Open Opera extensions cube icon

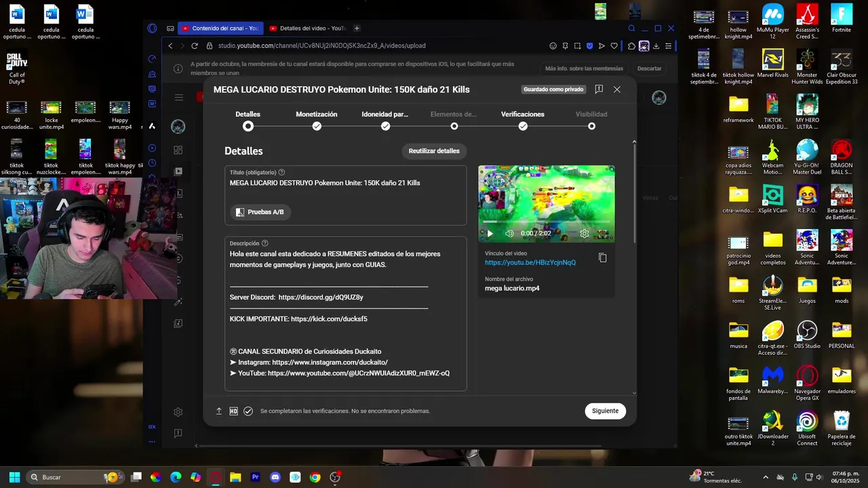[631, 46]
